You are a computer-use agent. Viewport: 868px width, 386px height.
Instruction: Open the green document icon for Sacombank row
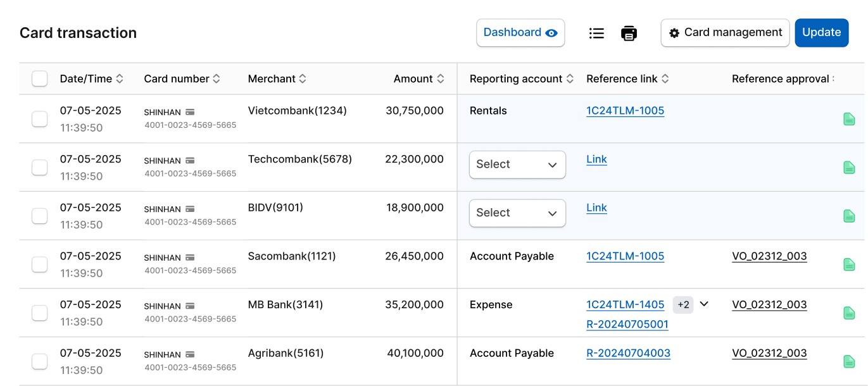pyautogui.click(x=849, y=265)
